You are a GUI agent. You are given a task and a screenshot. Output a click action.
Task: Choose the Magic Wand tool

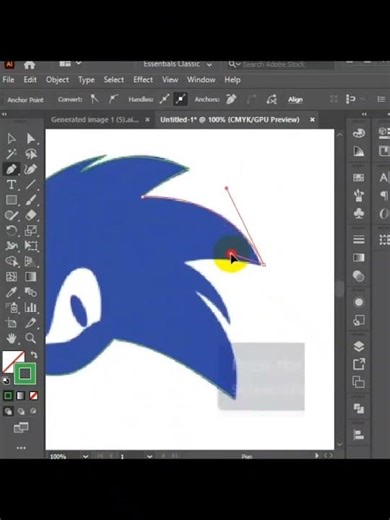[11, 154]
